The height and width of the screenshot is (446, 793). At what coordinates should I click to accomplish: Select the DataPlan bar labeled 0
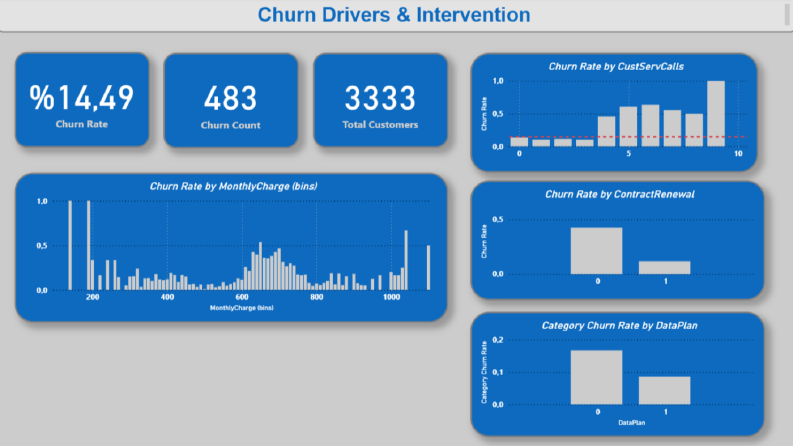click(596, 377)
